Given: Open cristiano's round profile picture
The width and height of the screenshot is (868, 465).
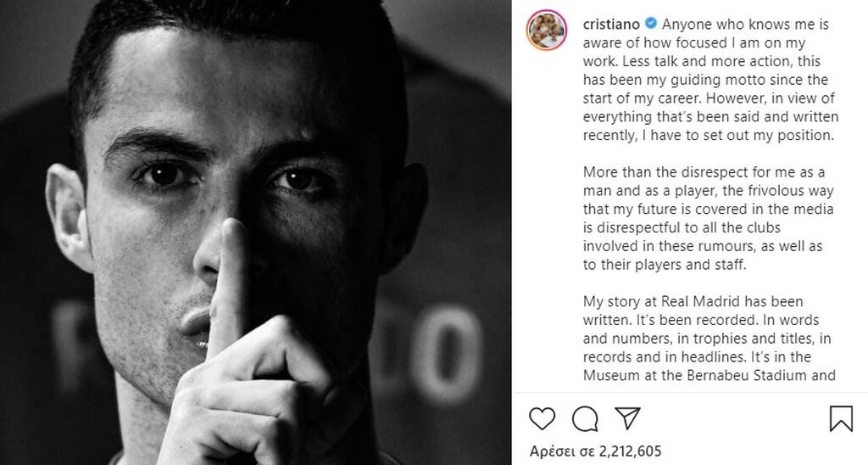Looking at the screenshot, I should [x=547, y=31].
